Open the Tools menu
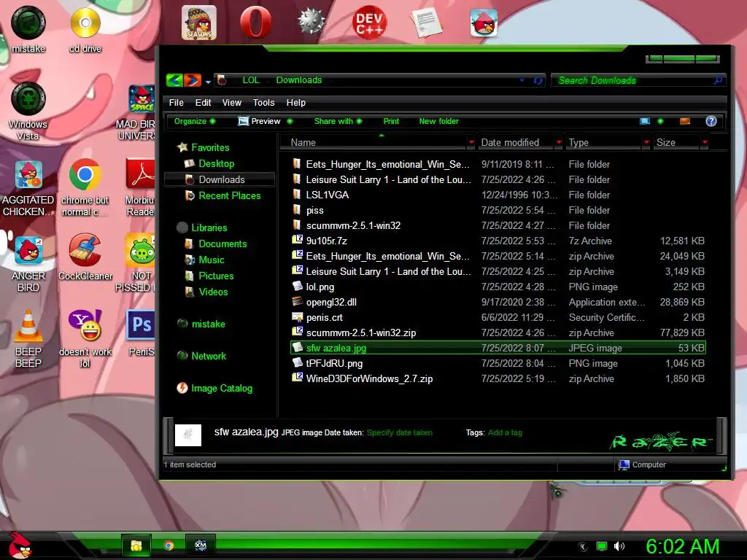The height and width of the screenshot is (560, 747). (x=263, y=102)
